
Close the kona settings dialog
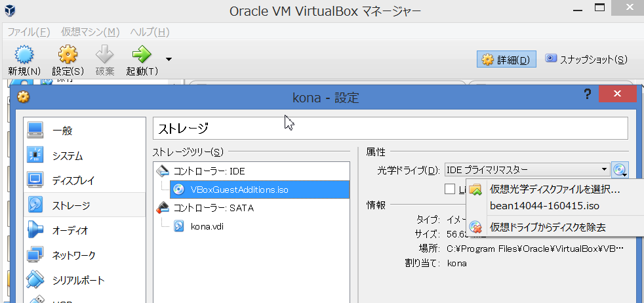pyautogui.click(x=617, y=94)
